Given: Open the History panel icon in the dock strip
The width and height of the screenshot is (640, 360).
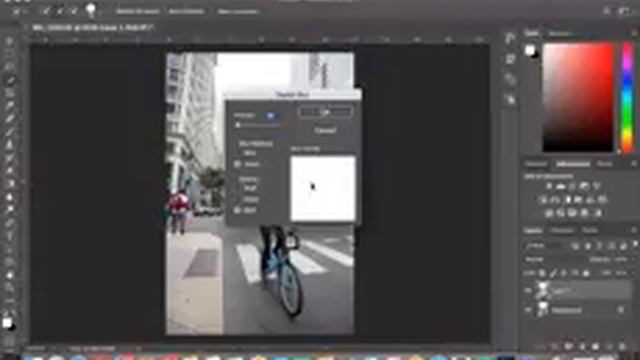Looking at the screenshot, I should [510, 39].
